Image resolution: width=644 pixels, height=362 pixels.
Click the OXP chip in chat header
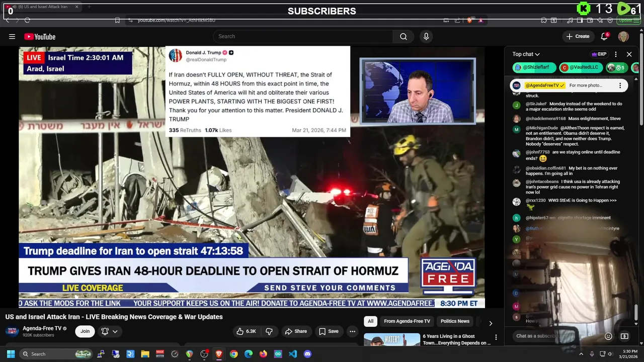[x=599, y=54]
